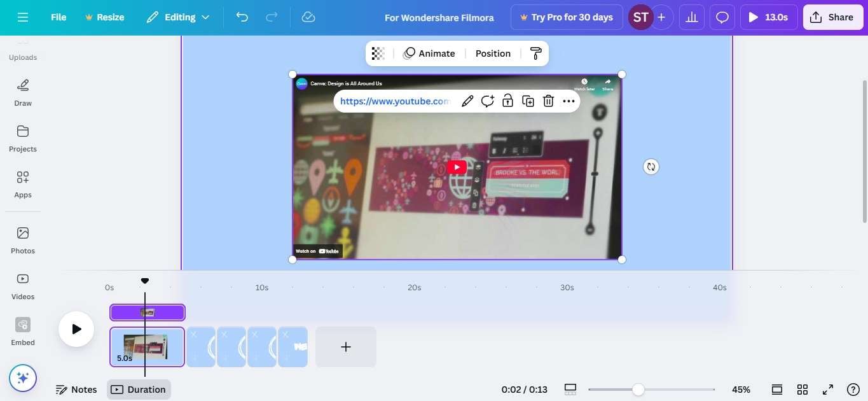Select the first 5.0s page thumbnail
The image size is (868, 401).
(148, 347)
